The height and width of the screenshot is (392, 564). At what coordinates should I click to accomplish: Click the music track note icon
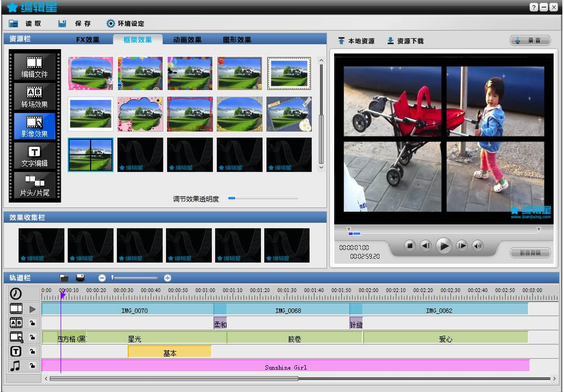tap(15, 366)
